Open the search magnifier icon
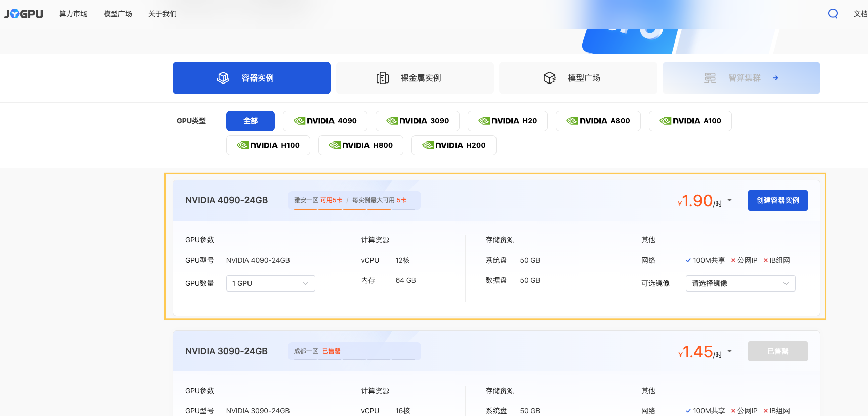This screenshot has height=416, width=868. pos(833,14)
